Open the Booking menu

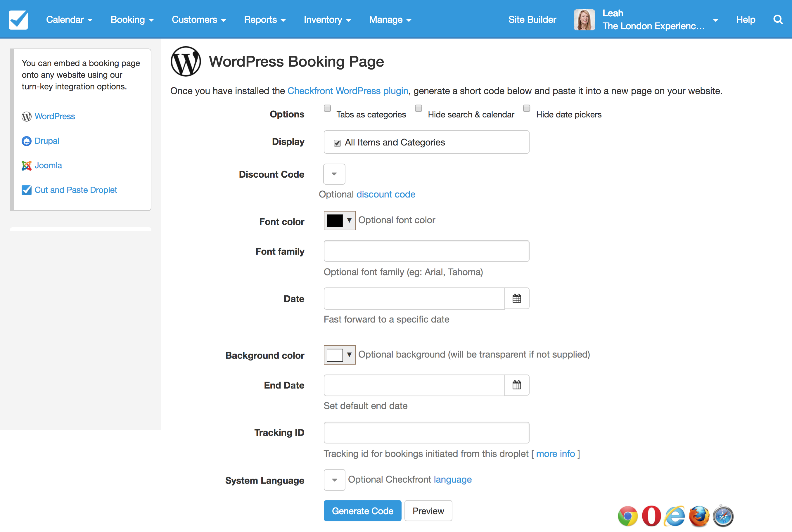pyautogui.click(x=132, y=20)
